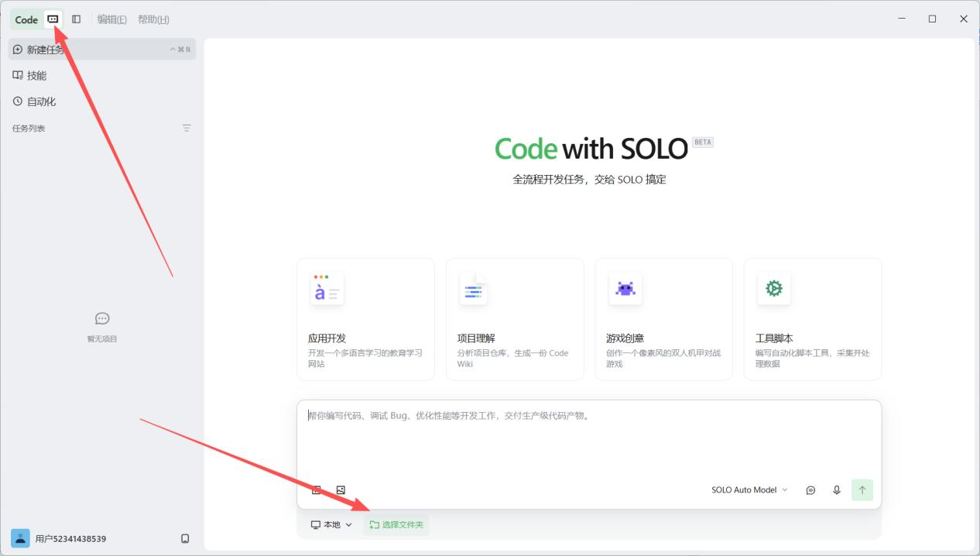The height and width of the screenshot is (556, 980).
Task: Select the 应用开发 template card
Action: [365, 319]
